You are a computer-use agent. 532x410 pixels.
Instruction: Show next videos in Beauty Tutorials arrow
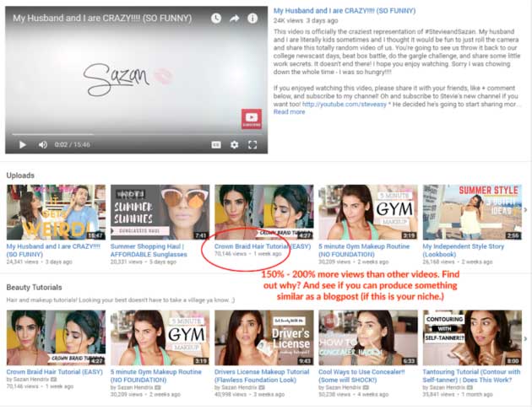point(525,338)
